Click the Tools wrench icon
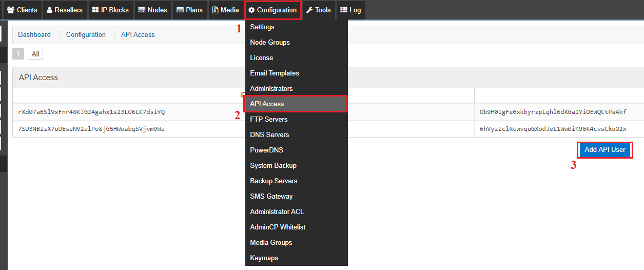Screen dimensions: 644x270 coord(309,10)
